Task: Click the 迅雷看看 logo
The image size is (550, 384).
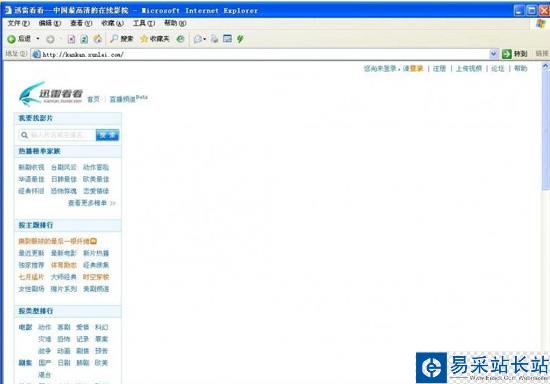Action: coord(50,94)
